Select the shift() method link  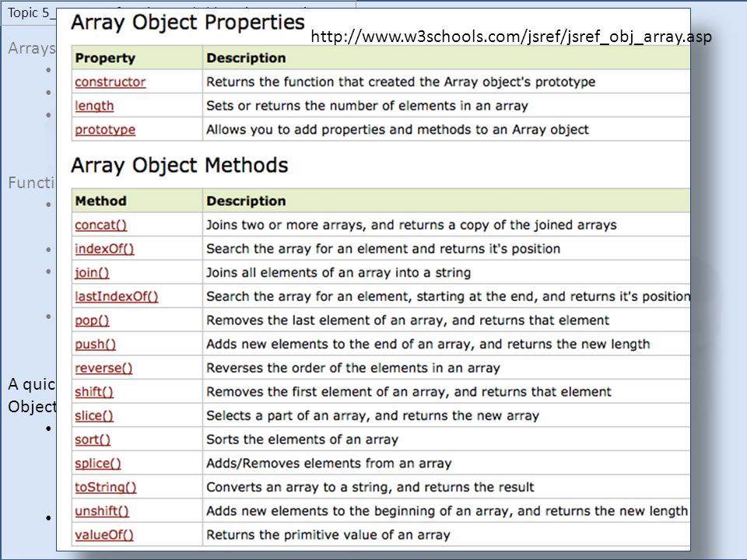pyautogui.click(x=94, y=392)
